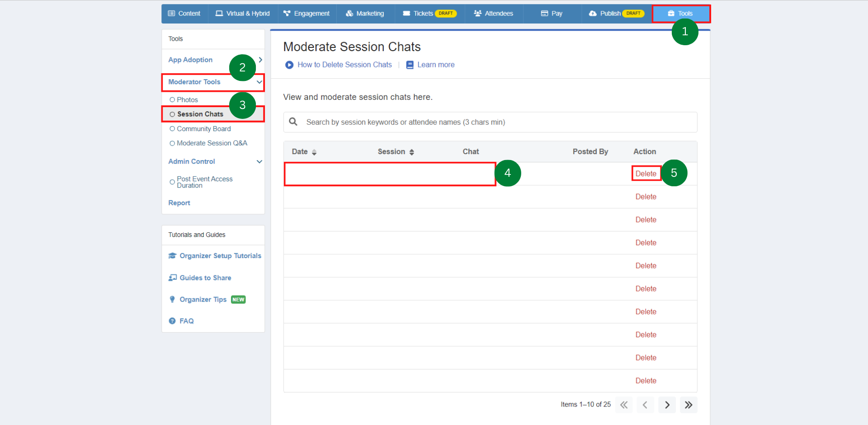Click the cloud icon on the Publish tab

click(x=593, y=14)
